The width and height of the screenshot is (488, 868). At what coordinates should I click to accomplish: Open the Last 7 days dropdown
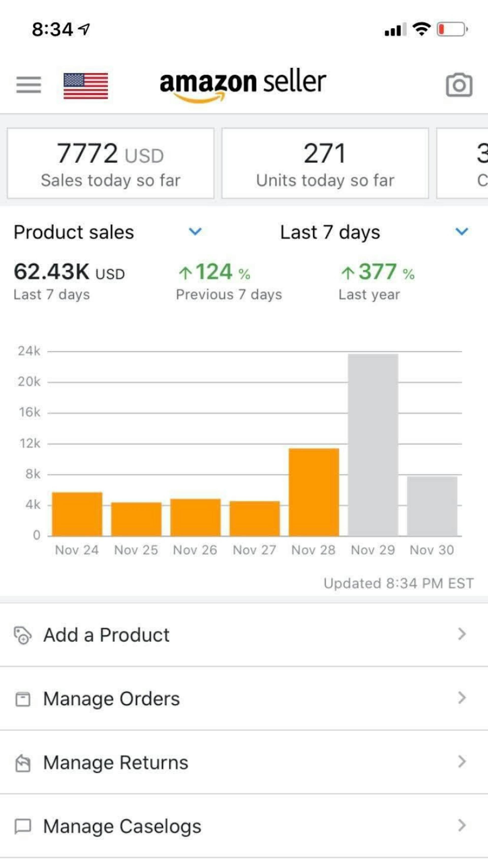coord(461,231)
